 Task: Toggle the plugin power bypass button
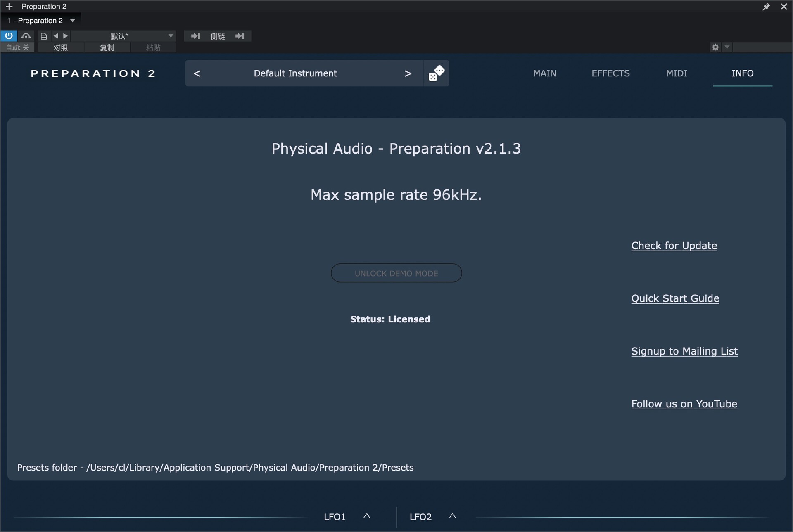9,36
